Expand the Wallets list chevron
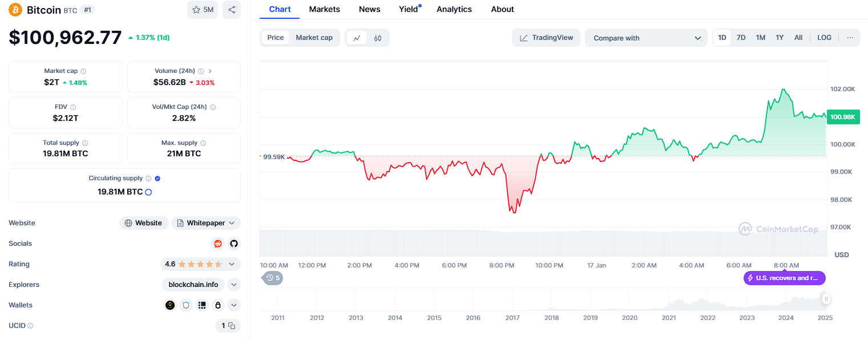The width and height of the screenshot is (868, 340). click(234, 305)
